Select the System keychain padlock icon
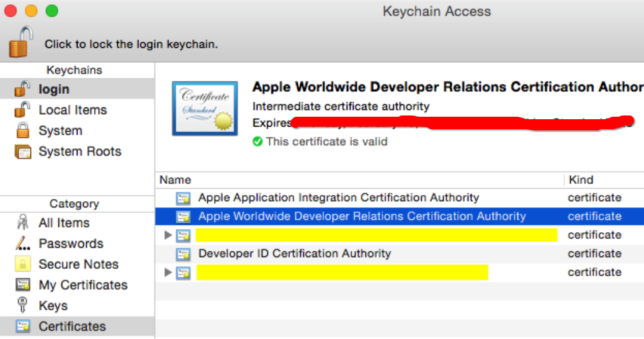The height and width of the screenshot is (339, 644). pos(23,131)
